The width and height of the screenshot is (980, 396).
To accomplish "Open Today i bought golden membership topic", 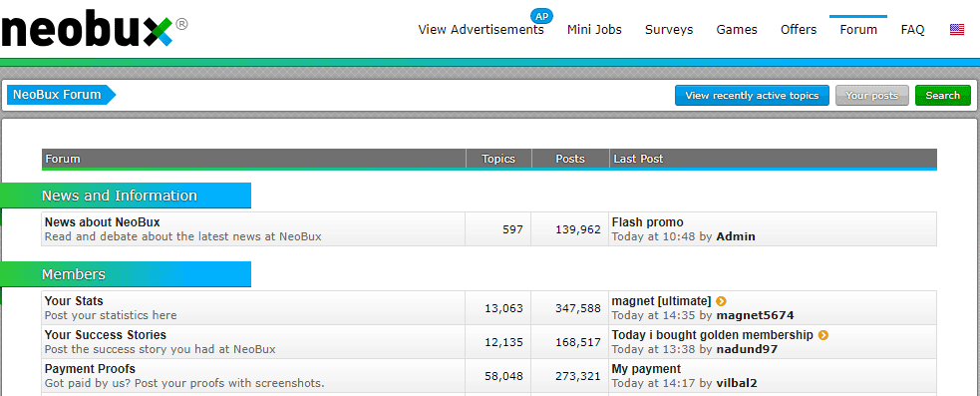I will [x=713, y=335].
